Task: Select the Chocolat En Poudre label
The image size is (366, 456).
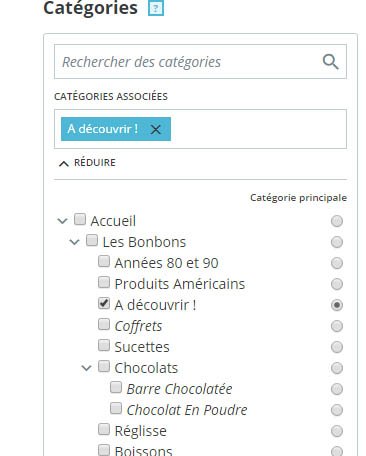Action: (x=187, y=410)
